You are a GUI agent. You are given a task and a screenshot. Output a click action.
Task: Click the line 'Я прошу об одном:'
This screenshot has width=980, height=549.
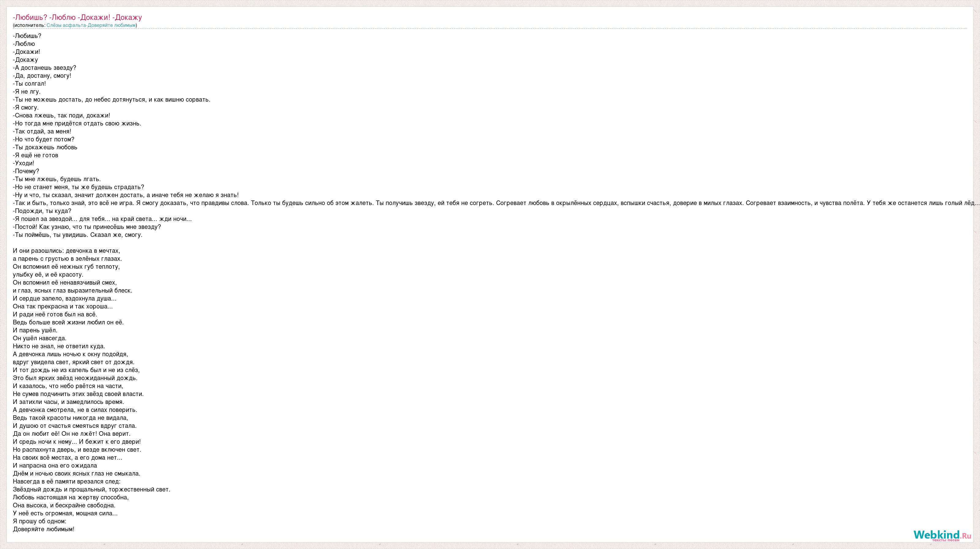39,521
